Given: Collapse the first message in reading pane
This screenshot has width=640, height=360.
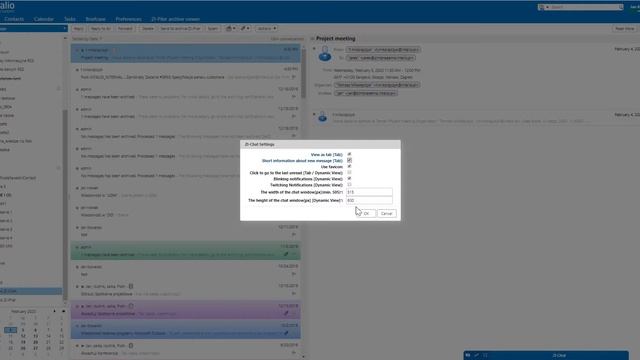Looking at the screenshot, I should [x=314, y=49].
